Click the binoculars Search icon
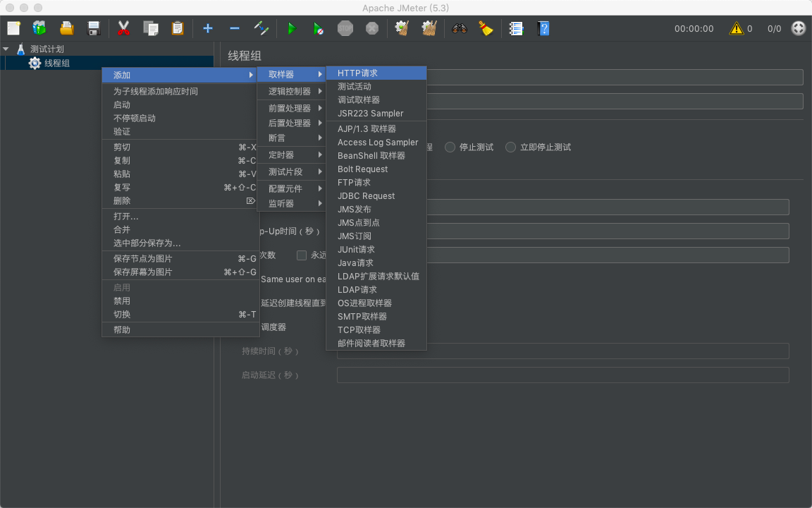The height and width of the screenshot is (508, 812). point(460,28)
